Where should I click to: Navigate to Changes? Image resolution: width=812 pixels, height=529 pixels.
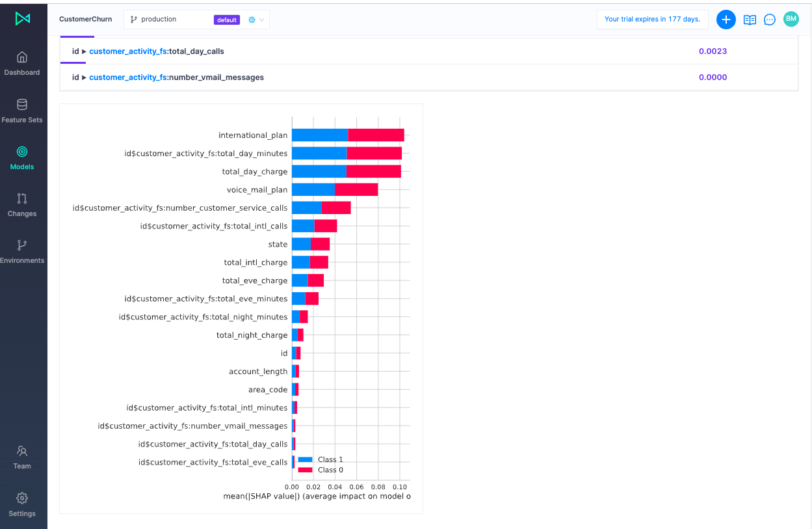point(22,204)
